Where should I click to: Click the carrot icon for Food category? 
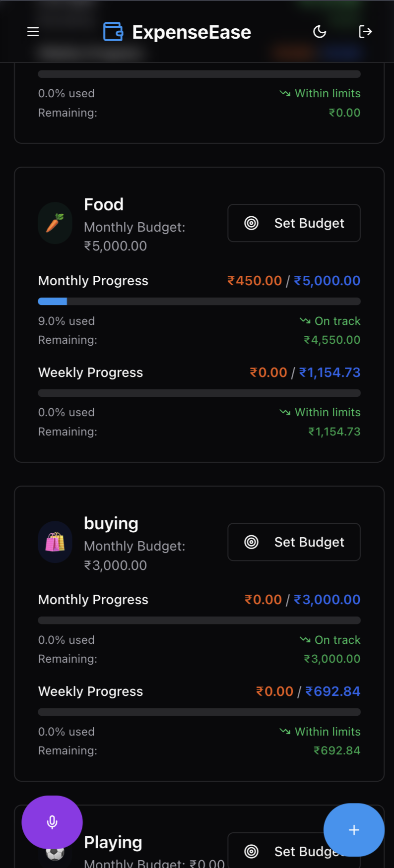(x=55, y=223)
